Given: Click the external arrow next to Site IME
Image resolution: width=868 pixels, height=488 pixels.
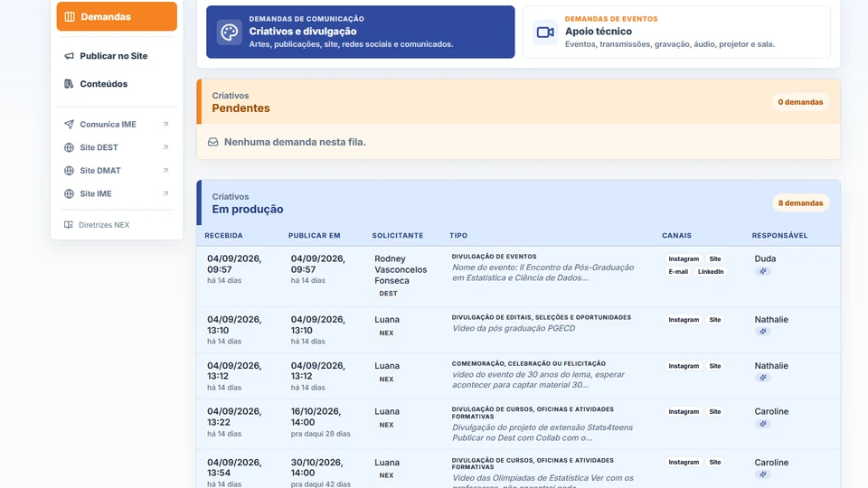Looking at the screenshot, I should click(x=165, y=194).
